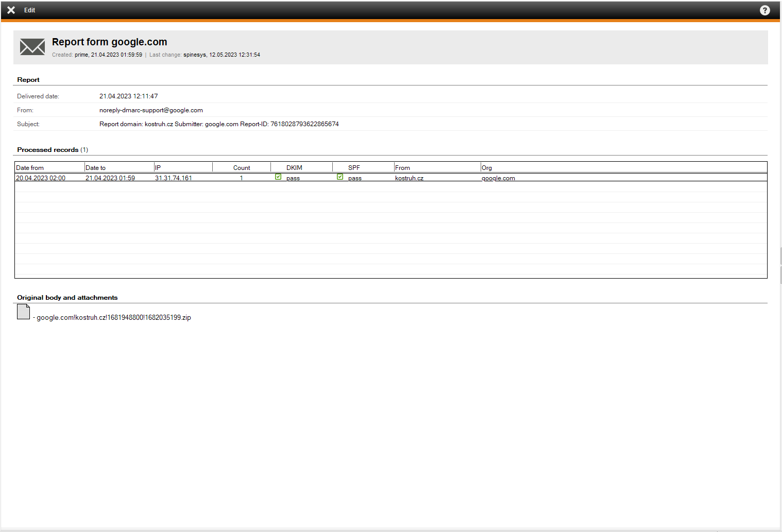The height and width of the screenshot is (532, 782).
Task: Open google.com!kostruh.cz zip attachment link
Action: click(x=114, y=318)
